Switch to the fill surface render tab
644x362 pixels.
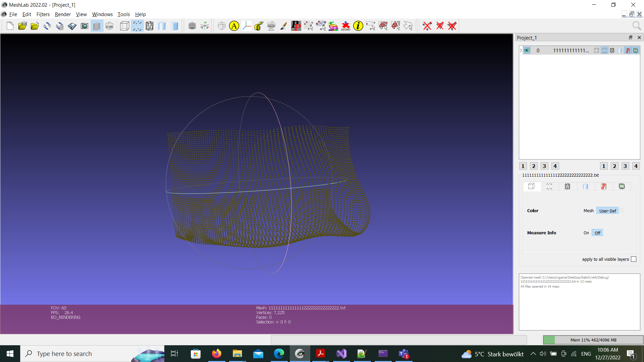click(586, 186)
